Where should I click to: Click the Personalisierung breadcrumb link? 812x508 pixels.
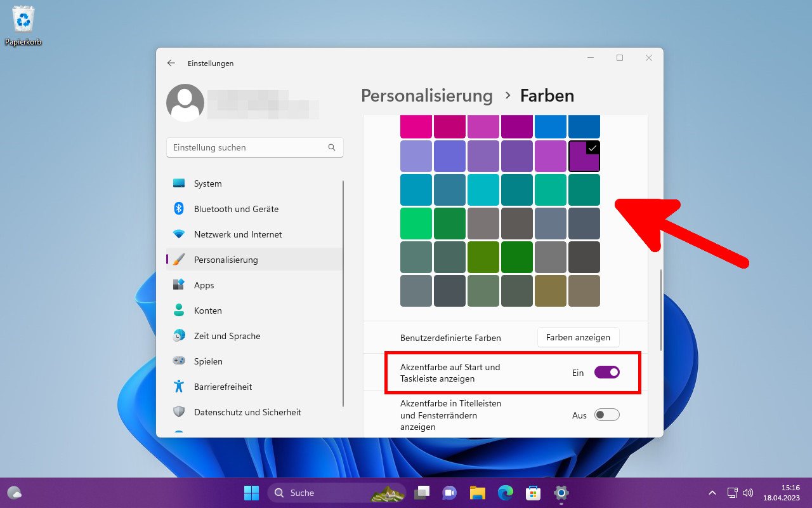(x=426, y=95)
